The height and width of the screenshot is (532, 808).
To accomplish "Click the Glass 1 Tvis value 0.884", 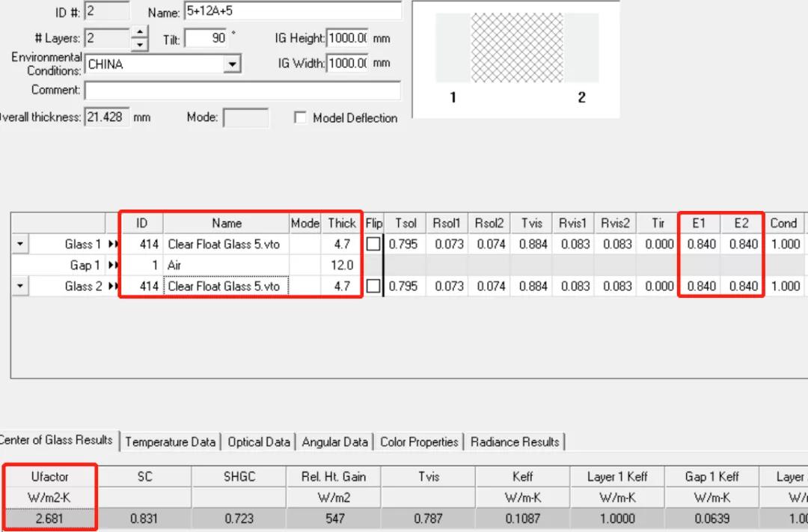I will point(531,244).
